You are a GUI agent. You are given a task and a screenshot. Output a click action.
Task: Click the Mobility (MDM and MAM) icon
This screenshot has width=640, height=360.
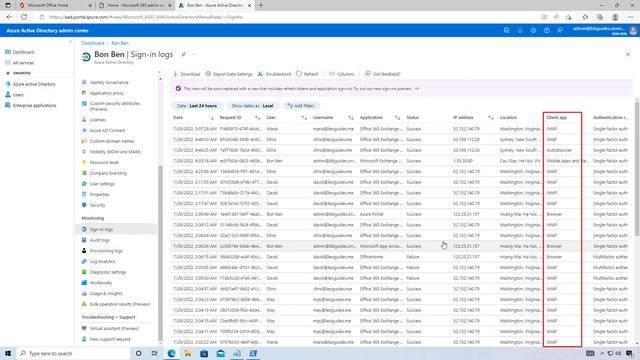(x=84, y=151)
